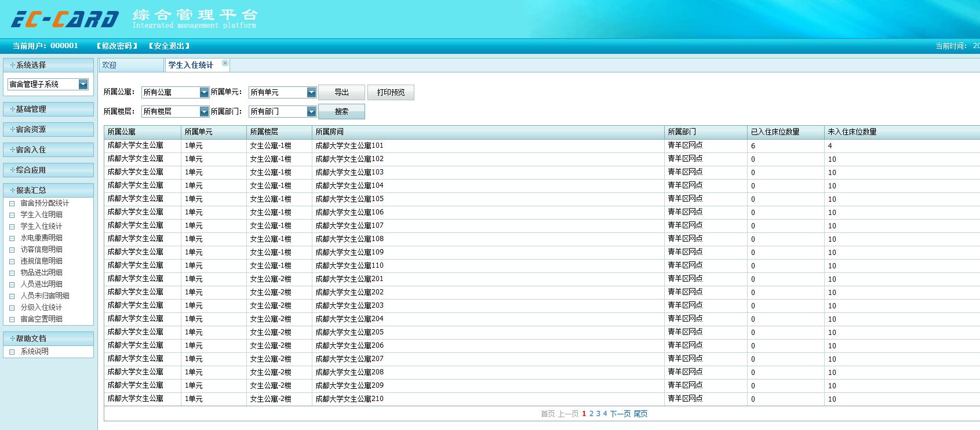Open 人员未归宿明细 report in sidebar
This screenshot has height=430, width=980.
click(x=45, y=296)
